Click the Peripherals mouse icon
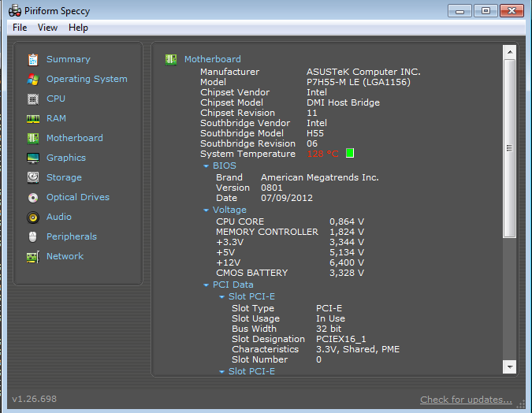The image size is (532, 413). [x=32, y=237]
